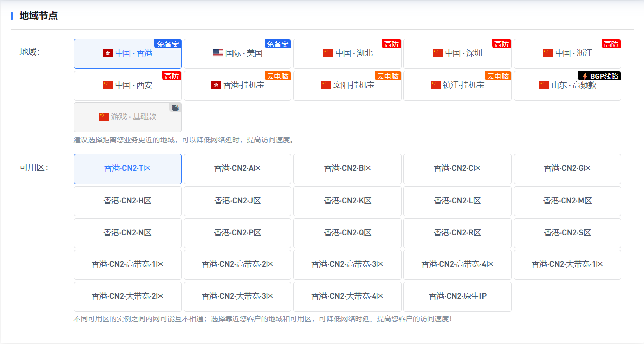Select 香港·CN2·大带宽·4区 zone
This screenshot has height=344, width=644.
coord(347,297)
